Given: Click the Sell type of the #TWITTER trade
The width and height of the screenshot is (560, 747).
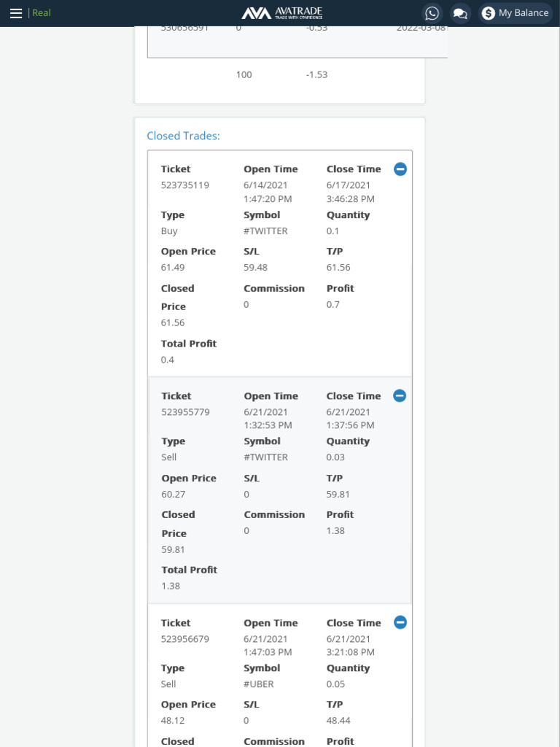Looking at the screenshot, I should point(169,457).
